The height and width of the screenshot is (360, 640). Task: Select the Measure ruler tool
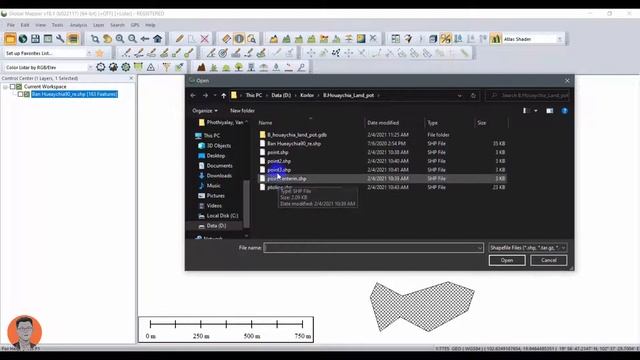click(x=227, y=39)
